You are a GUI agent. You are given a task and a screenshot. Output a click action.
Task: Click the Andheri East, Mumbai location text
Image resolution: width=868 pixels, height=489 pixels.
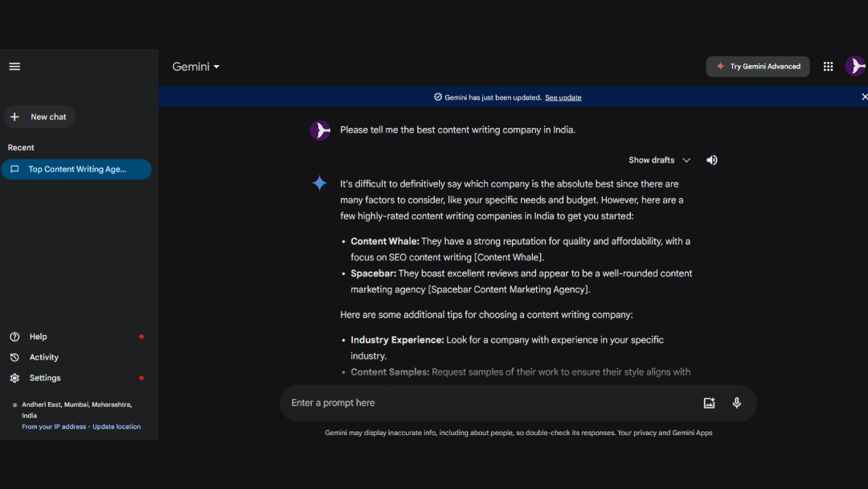(77, 410)
